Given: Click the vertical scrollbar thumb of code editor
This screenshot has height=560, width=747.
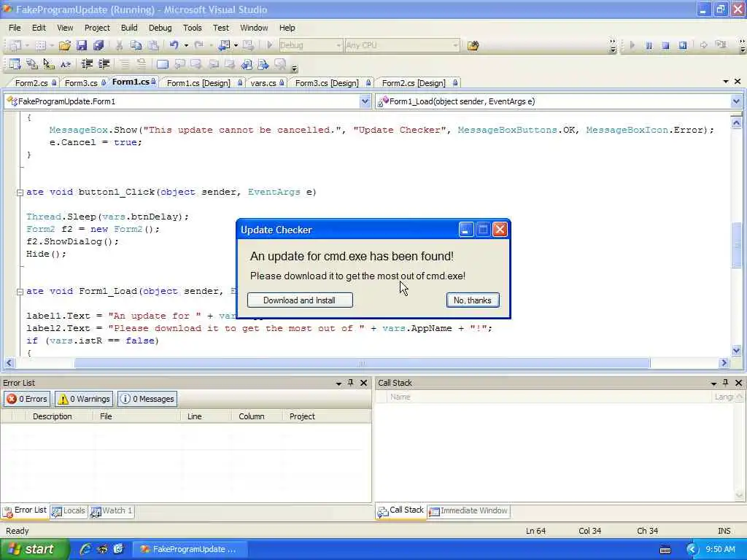Looking at the screenshot, I should [737, 244].
